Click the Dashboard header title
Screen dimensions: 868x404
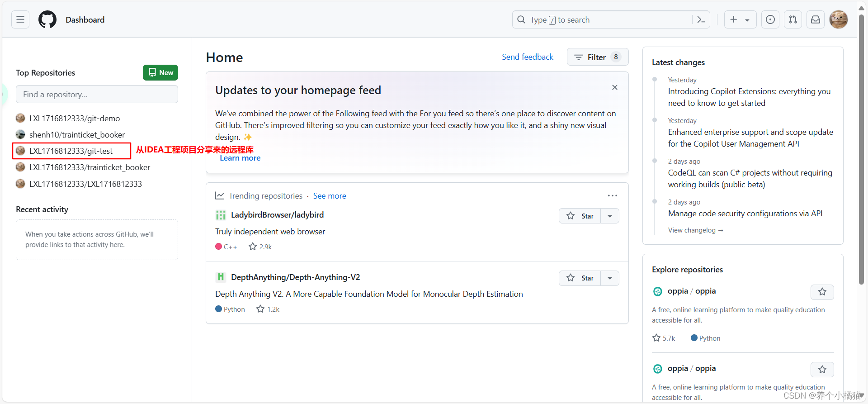pyautogui.click(x=85, y=19)
